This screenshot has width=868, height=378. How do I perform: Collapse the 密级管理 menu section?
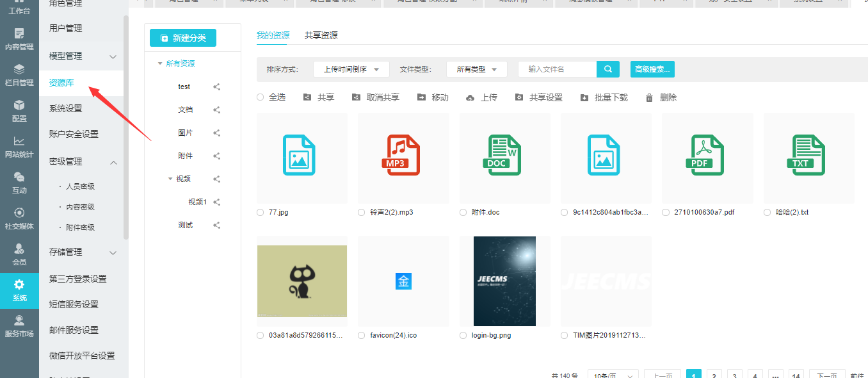pyautogui.click(x=113, y=162)
